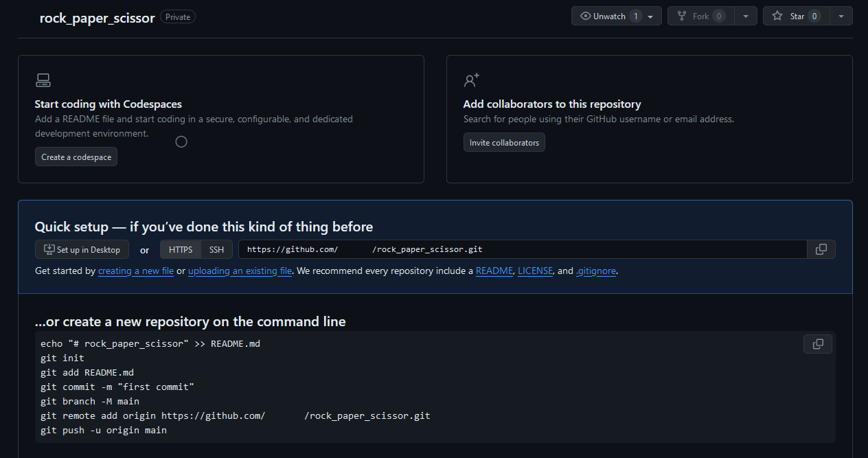Click the eye icon in Unwatch
Image resolution: width=868 pixels, height=458 pixels.
(586, 16)
